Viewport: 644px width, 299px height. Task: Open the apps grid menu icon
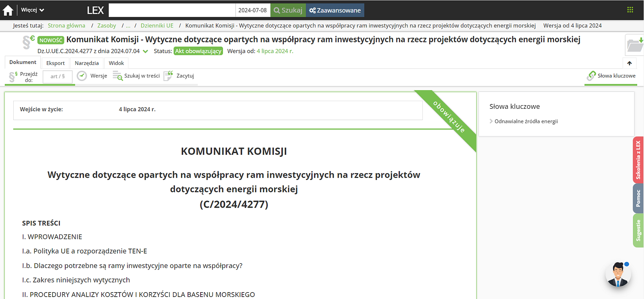tap(630, 10)
